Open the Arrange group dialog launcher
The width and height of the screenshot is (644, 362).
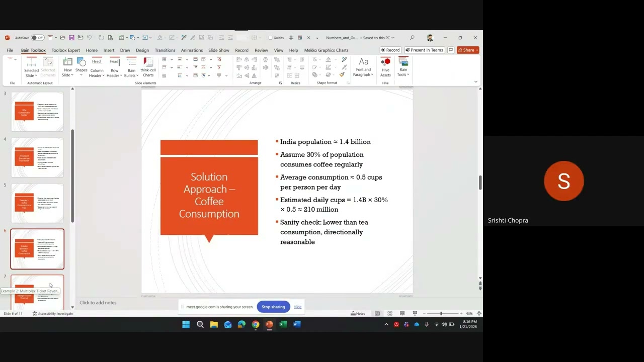pyautogui.click(x=280, y=83)
